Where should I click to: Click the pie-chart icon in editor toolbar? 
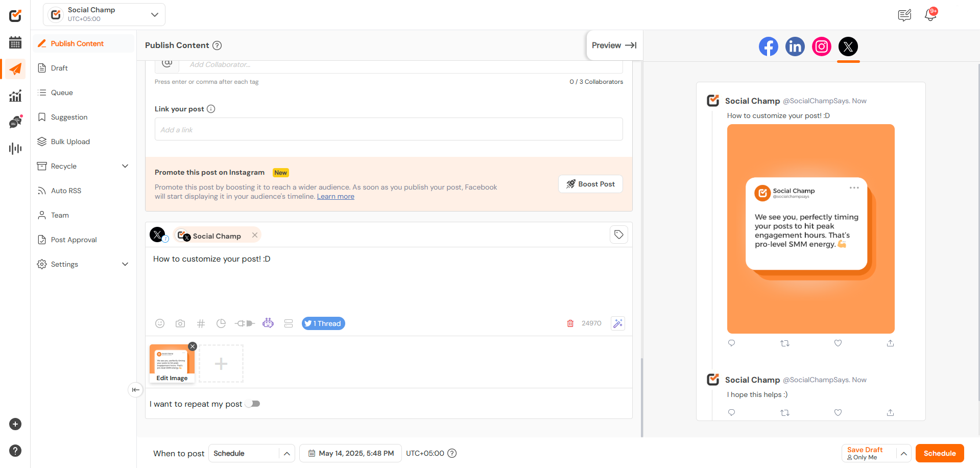pos(221,323)
